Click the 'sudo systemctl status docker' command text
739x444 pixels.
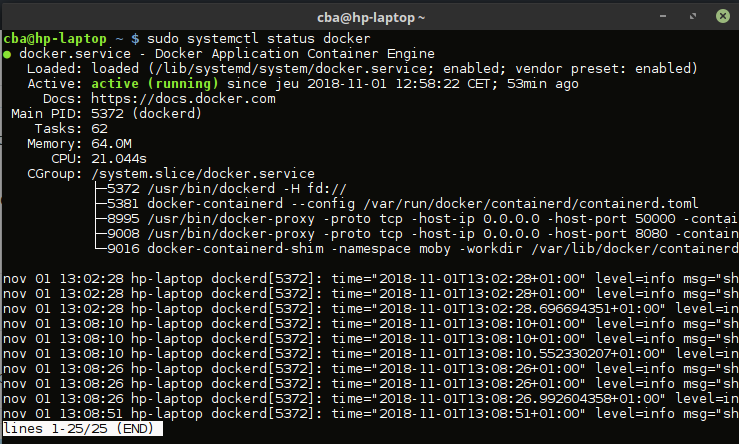click(x=259, y=39)
